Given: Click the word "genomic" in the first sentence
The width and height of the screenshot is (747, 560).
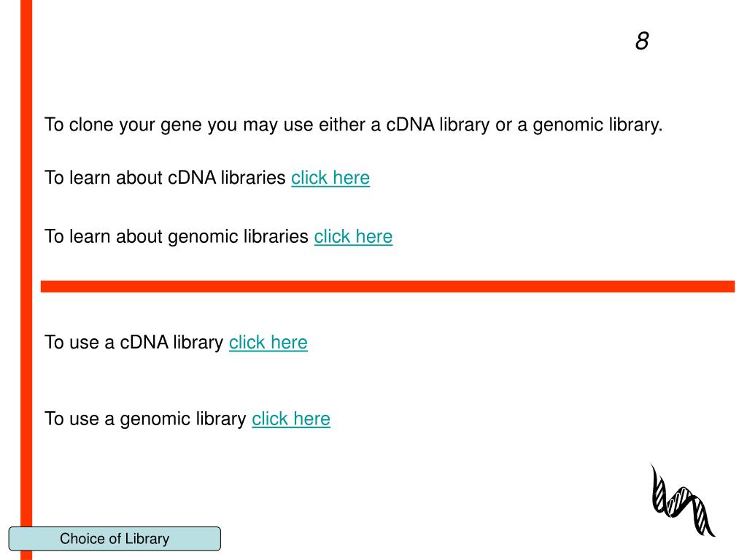Looking at the screenshot, I should click(561, 125).
